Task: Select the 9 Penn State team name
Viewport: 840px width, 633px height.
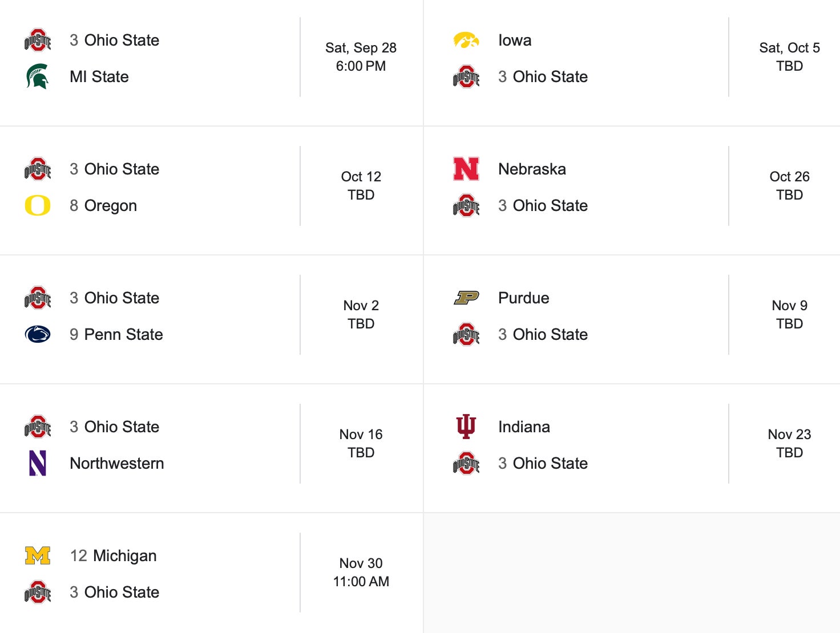Action: pyautogui.click(x=116, y=334)
